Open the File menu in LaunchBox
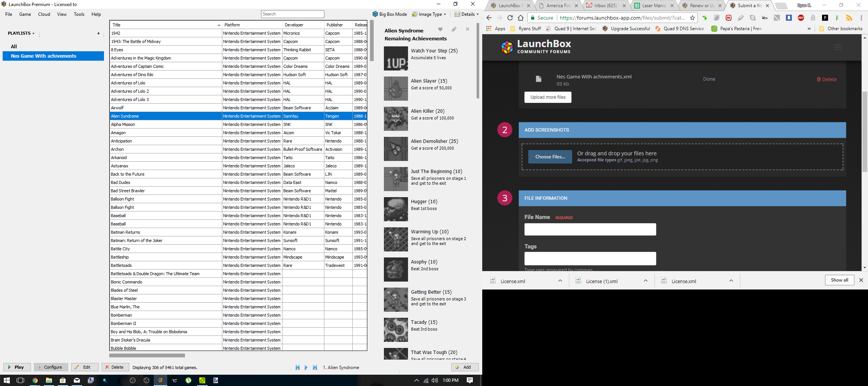 click(x=9, y=14)
